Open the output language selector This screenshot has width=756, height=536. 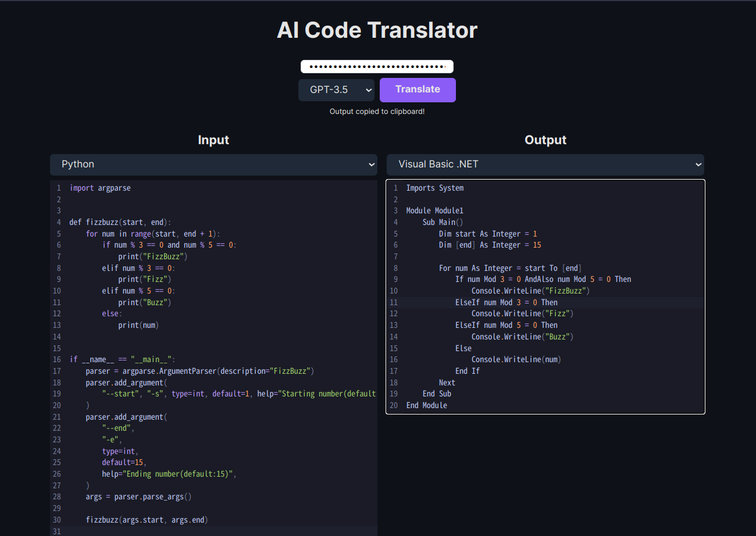pos(545,165)
